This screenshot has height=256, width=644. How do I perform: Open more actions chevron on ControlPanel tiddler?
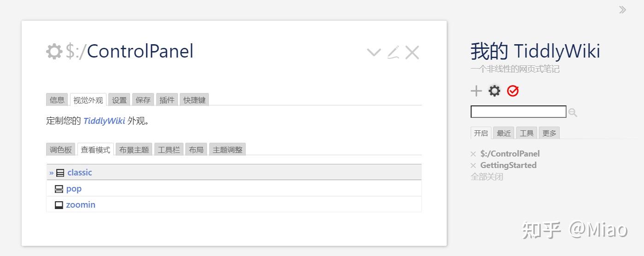click(x=373, y=52)
